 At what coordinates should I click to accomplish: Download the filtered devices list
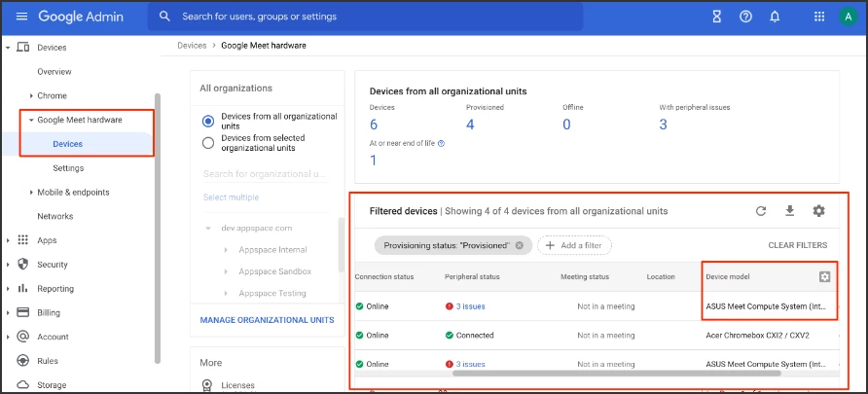790,211
